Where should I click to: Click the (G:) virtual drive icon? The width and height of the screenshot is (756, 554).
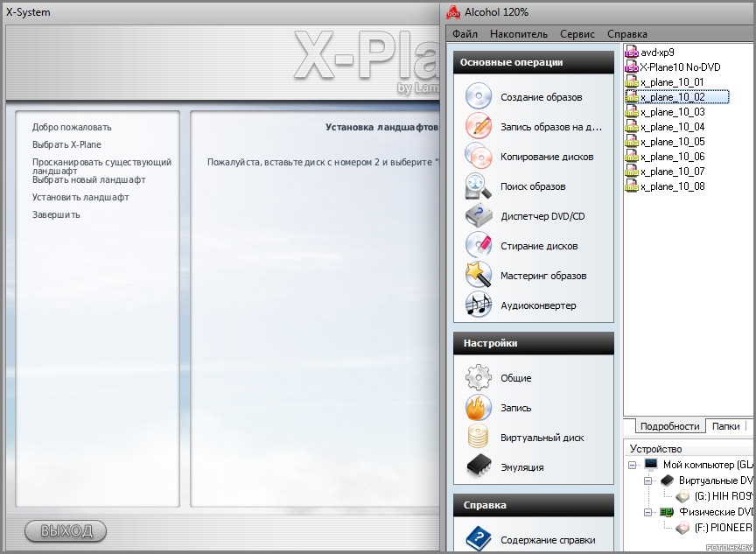(682, 495)
